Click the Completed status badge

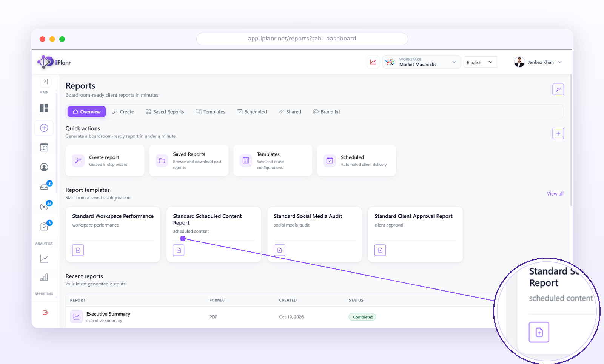[x=362, y=317]
